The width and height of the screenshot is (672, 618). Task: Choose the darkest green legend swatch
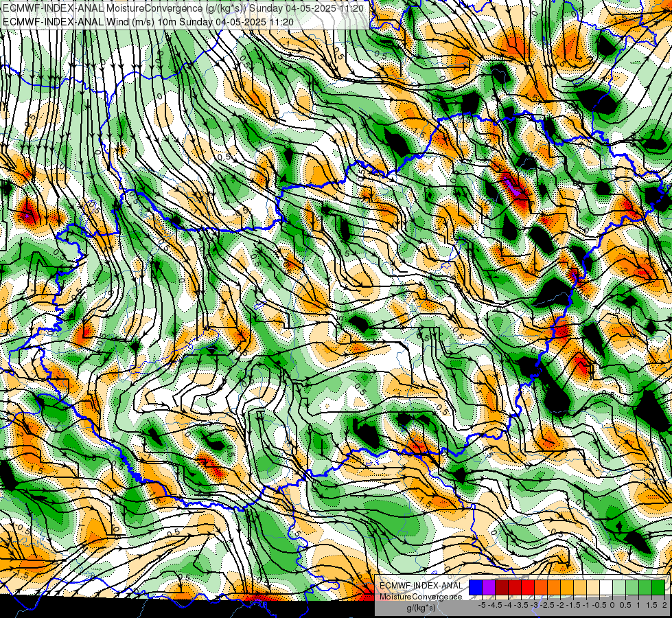tap(658, 587)
